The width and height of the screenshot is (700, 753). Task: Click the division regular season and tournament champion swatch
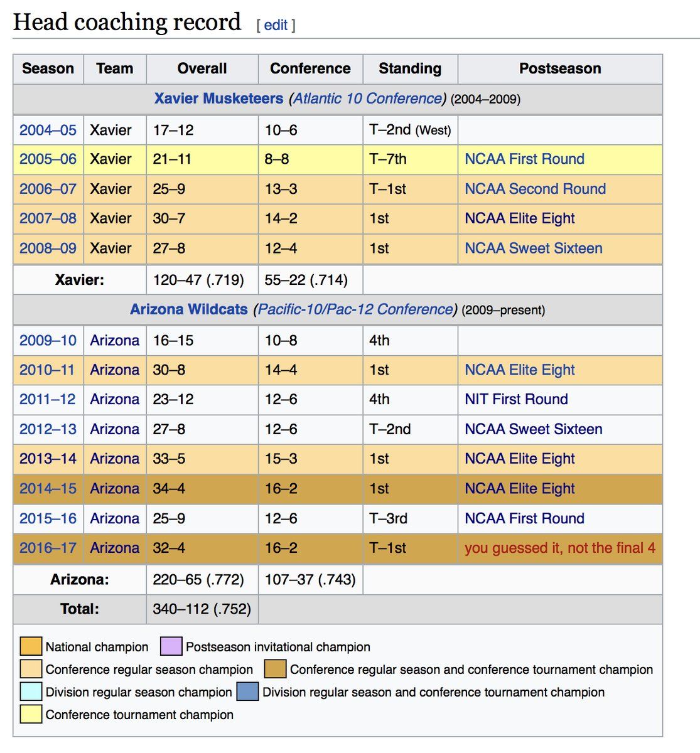[247, 692]
